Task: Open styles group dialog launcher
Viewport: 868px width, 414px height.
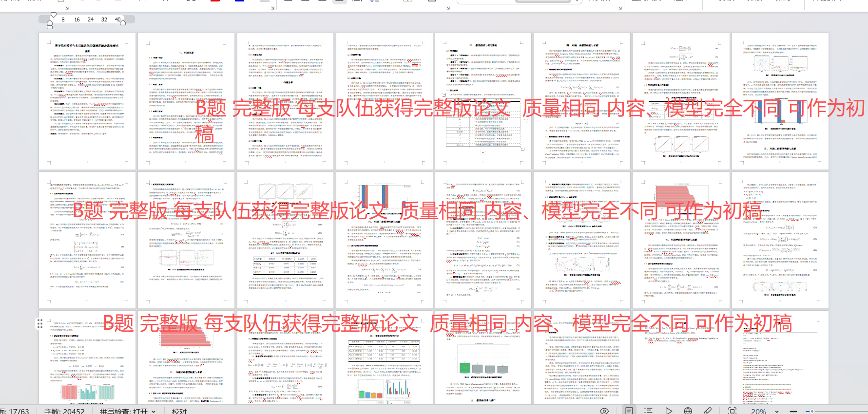Action: [x=620, y=7]
